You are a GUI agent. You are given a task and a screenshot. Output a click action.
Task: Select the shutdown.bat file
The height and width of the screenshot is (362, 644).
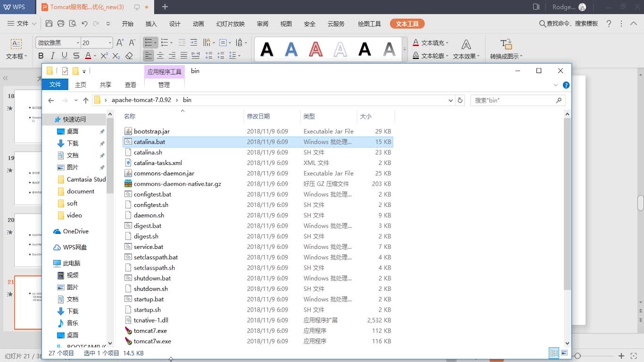152,278
